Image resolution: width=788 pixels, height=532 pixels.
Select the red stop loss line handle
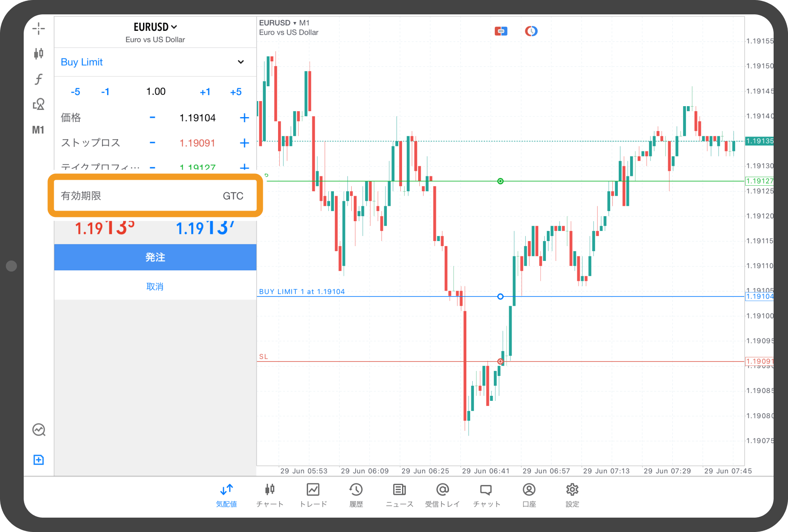click(500, 362)
